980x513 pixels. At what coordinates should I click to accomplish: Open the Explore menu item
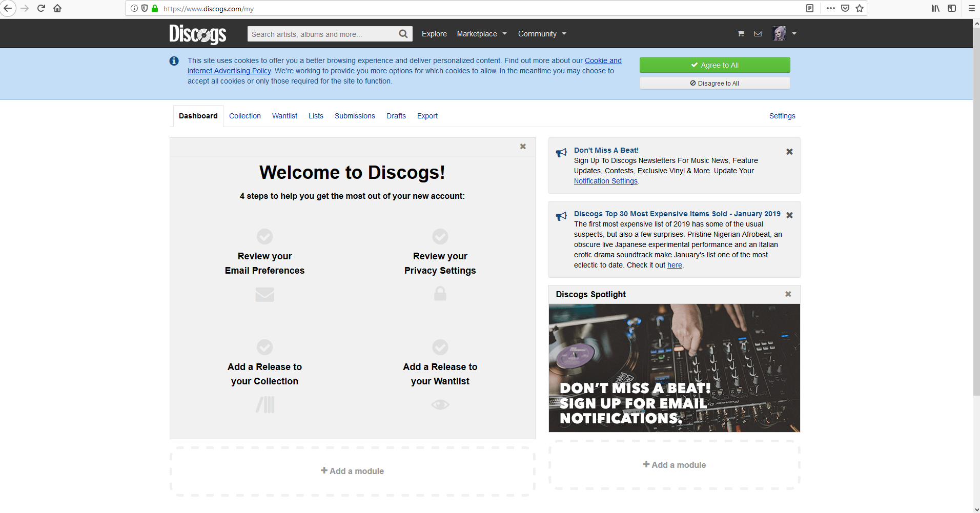(x=434, y=34)
